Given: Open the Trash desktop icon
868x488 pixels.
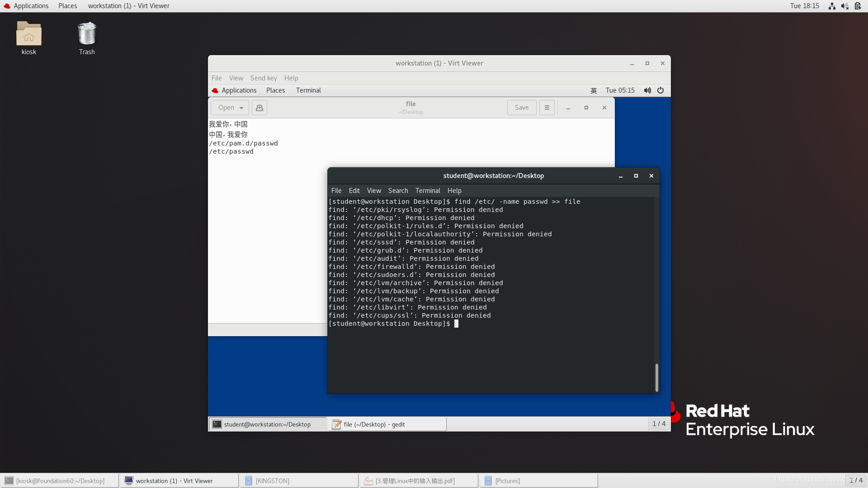Looking at the screenshot, I should (x=87, y=34).
